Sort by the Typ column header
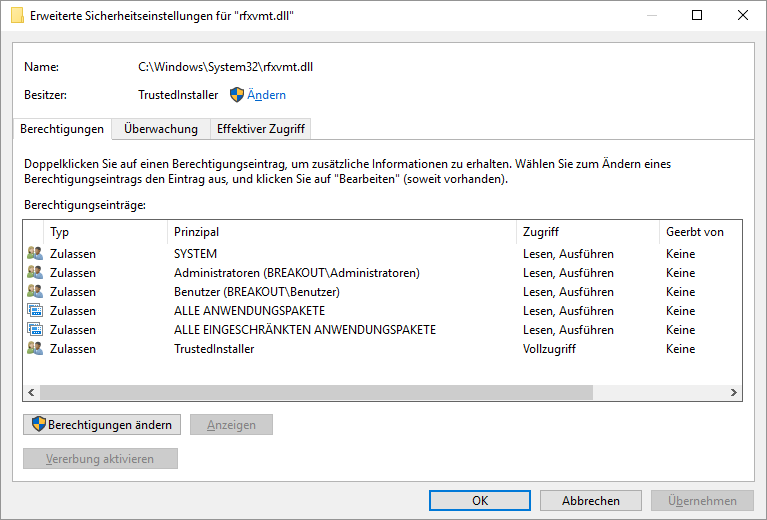This screenshot has width=767, height=520. 106,232
